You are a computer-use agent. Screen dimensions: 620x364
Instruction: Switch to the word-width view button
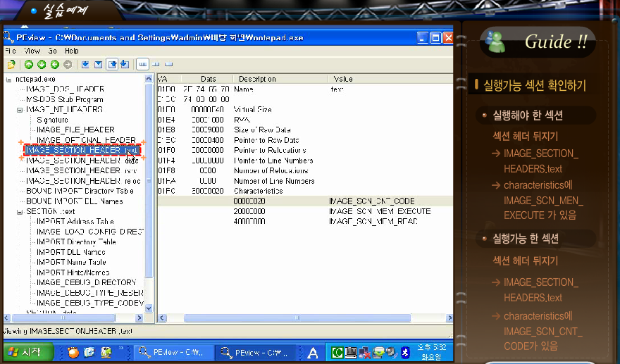tap(156, 64)
